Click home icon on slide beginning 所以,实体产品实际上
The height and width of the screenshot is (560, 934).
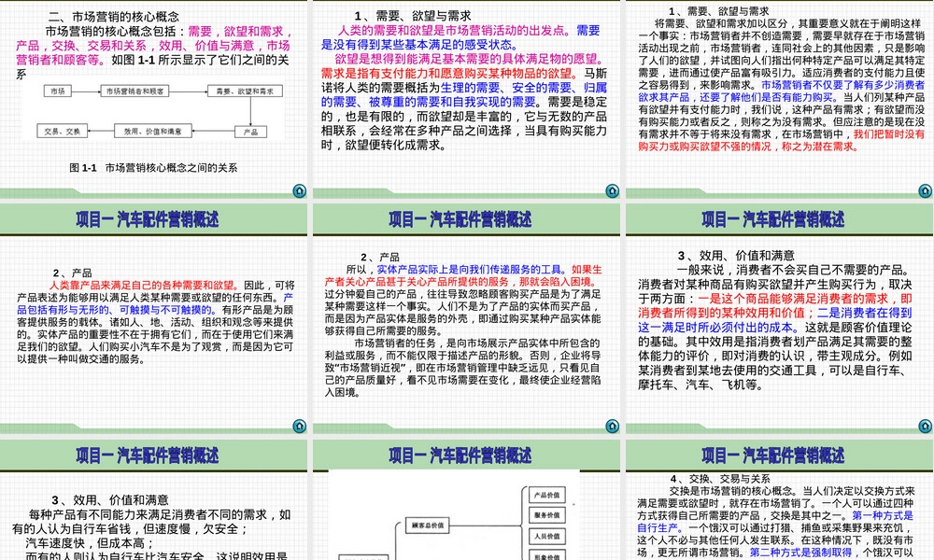613,427
